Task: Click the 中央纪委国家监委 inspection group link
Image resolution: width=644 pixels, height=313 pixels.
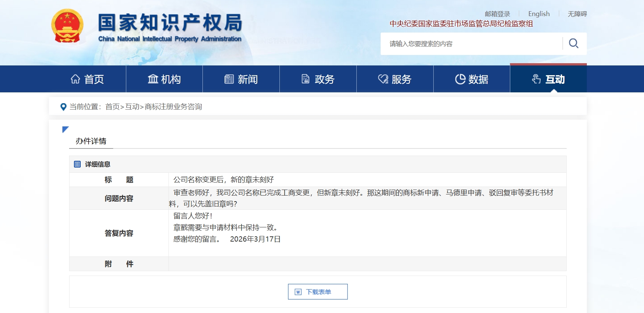Action: tap(461, 24)
